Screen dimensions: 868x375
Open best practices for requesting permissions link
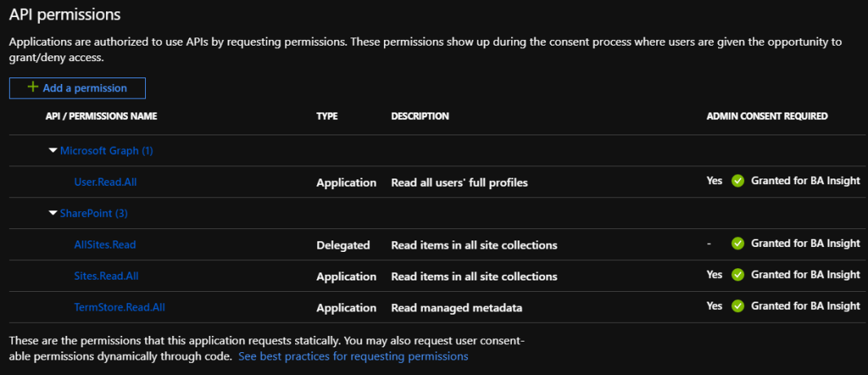pyautogui.click(x=353, y=356)
